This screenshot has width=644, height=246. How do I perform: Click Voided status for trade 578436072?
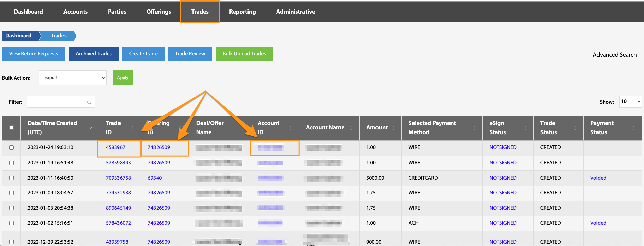coord(598,223)
